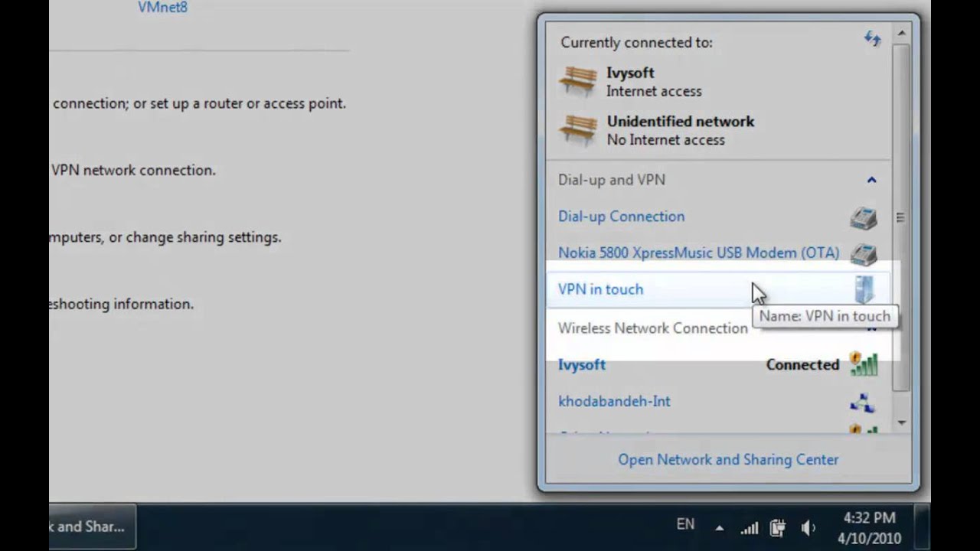Open Network and Sharing Center link
Screen dimensions: 980x551
[x=728, y=459]
